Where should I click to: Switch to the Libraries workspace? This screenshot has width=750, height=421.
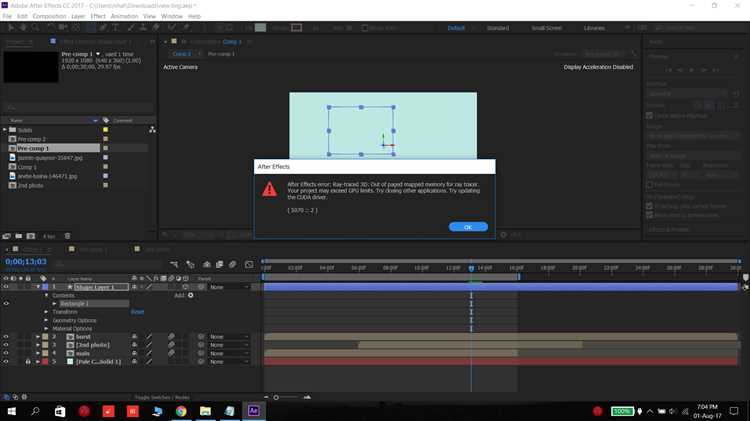[x=594, y=28]
